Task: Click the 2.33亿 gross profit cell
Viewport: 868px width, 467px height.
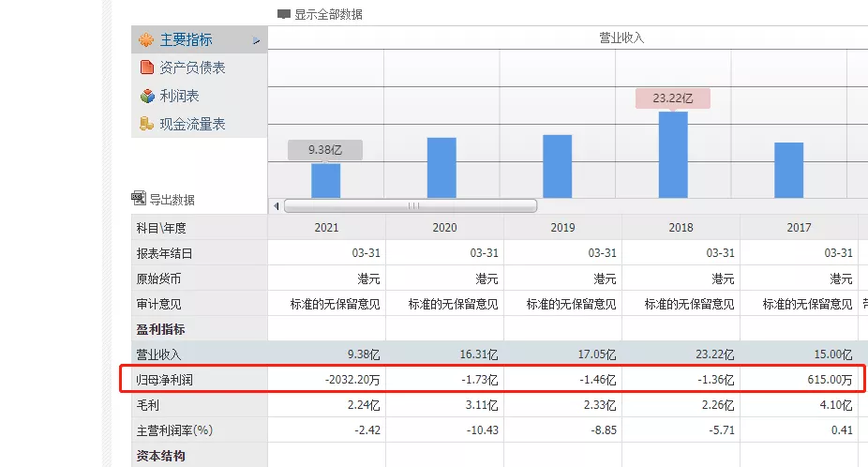Action: pyautogui.click(x=563, y=405)
